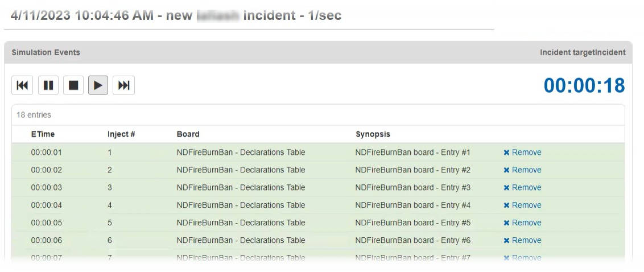Click Remove on inject 6 row

[x=522, y=241]
